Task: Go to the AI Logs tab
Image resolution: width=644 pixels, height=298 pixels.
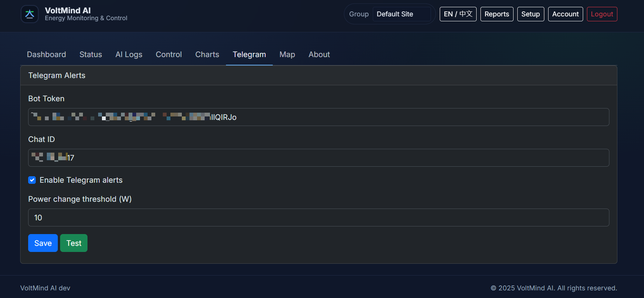Action: point(129,54)
